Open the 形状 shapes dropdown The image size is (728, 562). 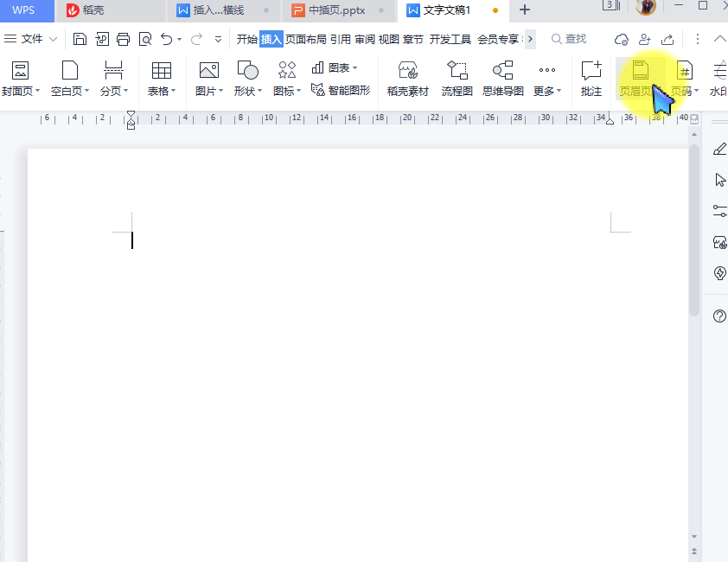[x=248, y=79]
